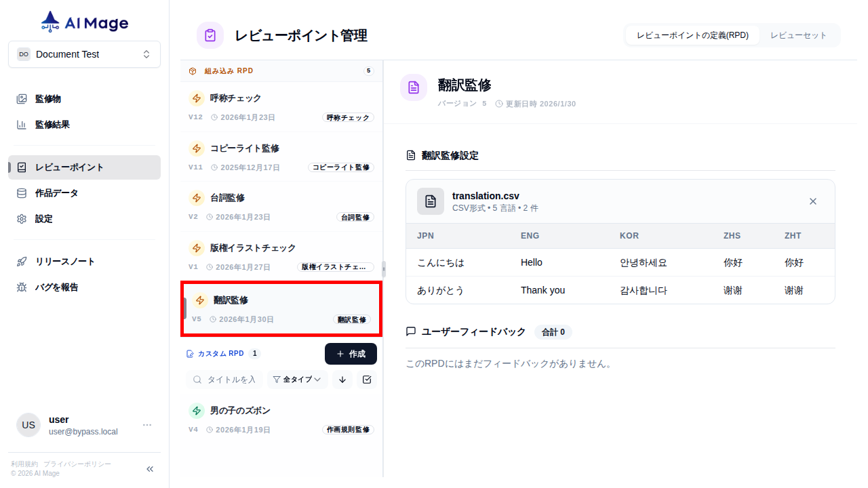Screen dimensions: 868x488
Task: Open the Document Test workspace switcher
Action: click(x=84, y=54)
